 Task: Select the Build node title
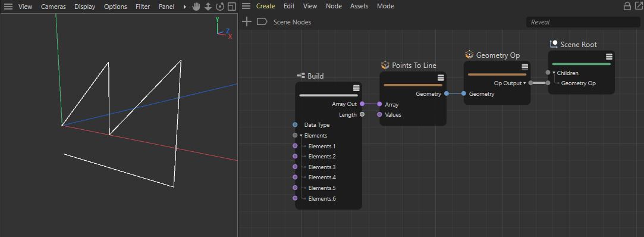point(315,76)
